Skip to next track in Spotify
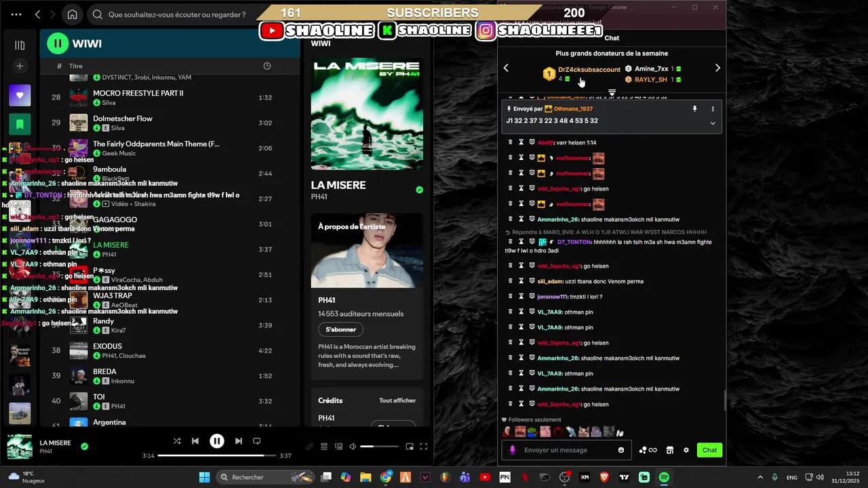This screenshot has width=868, height=488. coord(238,441)
